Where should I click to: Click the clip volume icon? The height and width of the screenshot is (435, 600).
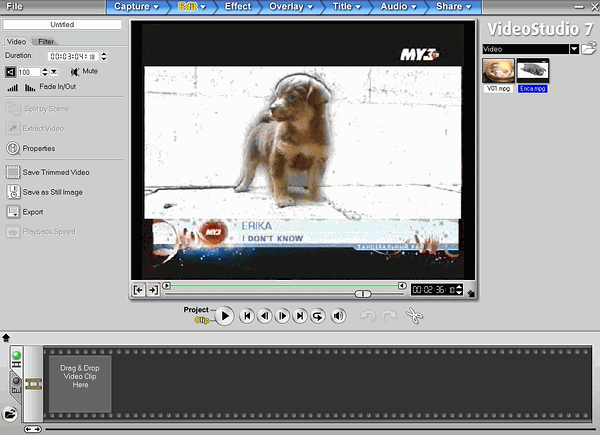click(x=11, y=72)
